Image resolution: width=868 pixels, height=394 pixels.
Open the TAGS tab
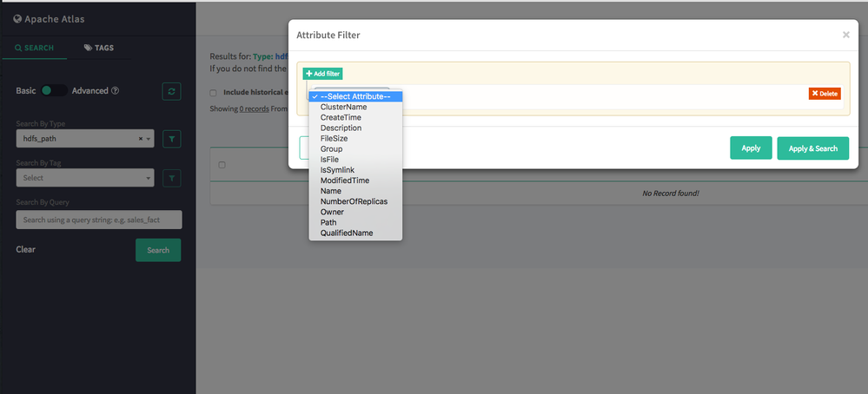coord(99,48)
